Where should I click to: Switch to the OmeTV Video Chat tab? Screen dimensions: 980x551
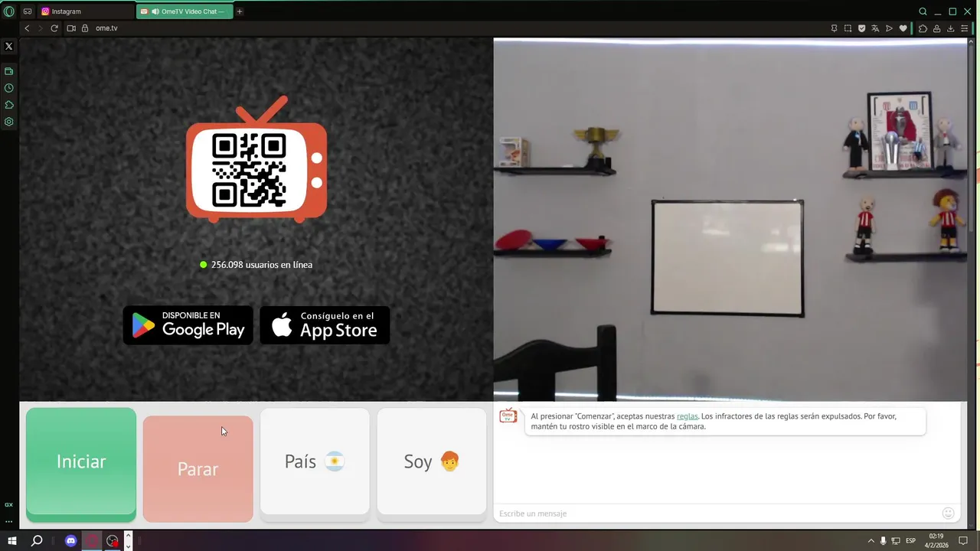[185, 11]
